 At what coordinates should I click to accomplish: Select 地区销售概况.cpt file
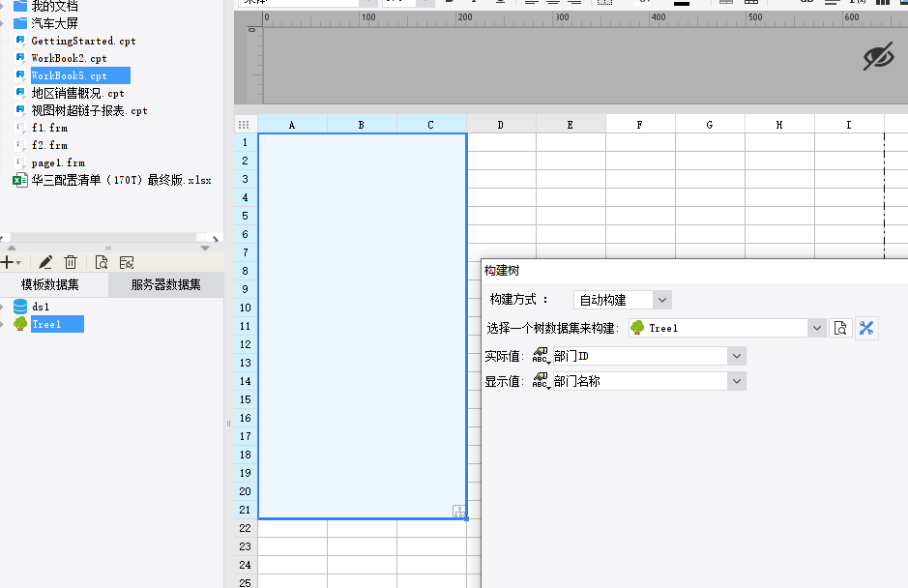click(77, 93)
